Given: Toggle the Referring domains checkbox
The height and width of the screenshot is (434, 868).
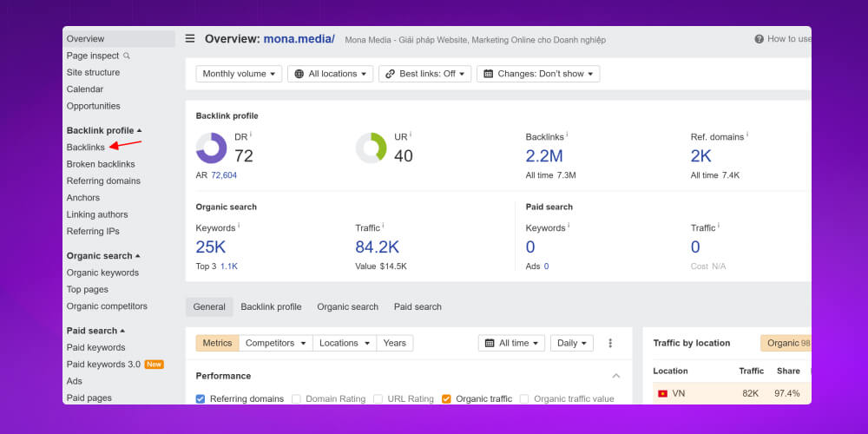Looking at the screenshot, I should pos(201,398).
